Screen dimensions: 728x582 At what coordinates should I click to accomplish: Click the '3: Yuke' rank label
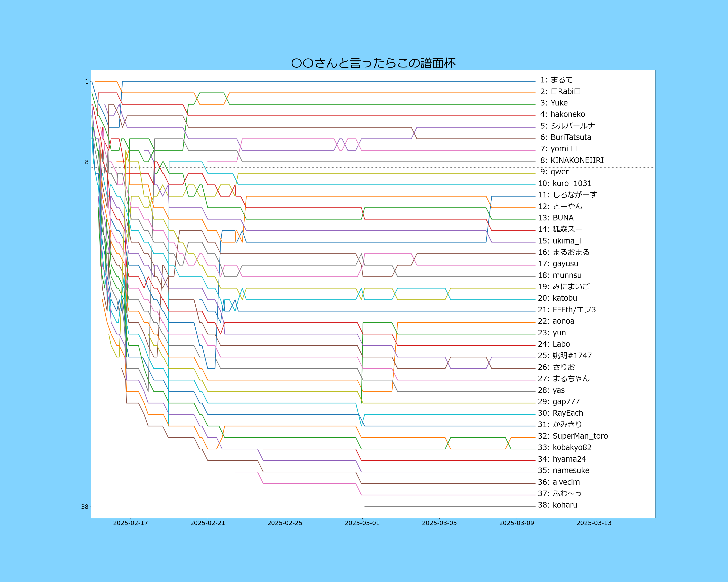coord(554,103)
